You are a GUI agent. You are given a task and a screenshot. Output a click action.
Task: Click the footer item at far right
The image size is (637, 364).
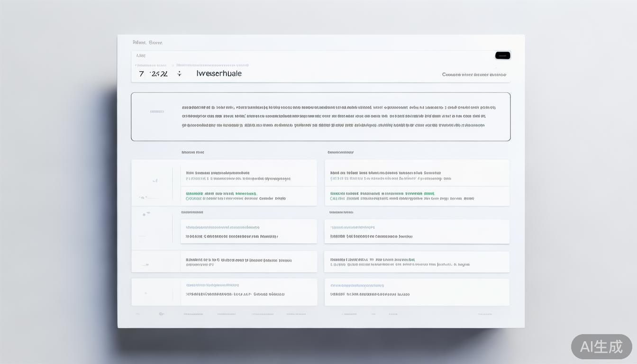(484, 314)
